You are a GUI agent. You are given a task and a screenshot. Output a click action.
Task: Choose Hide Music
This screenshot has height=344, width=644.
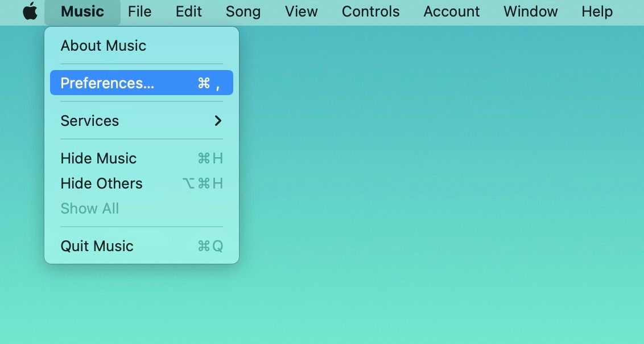point(142,158)
